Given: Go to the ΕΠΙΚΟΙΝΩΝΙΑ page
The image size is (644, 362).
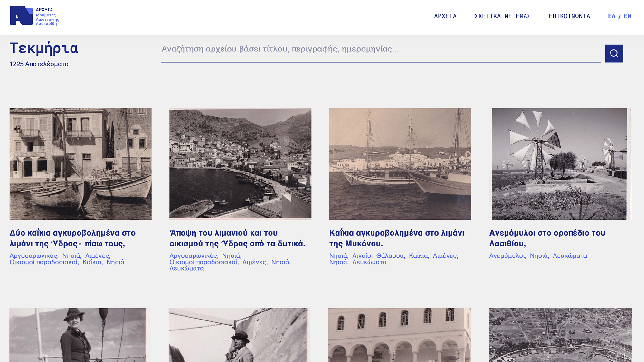Looking at the screenshot, I should pyautogui.click(x=569, y=16).
